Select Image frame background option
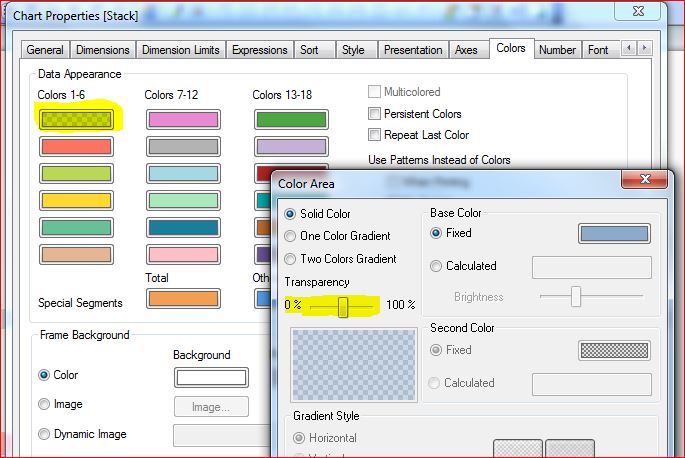This screenshot has width=685, height=458. pyautogui.click(x=44, y=404)
